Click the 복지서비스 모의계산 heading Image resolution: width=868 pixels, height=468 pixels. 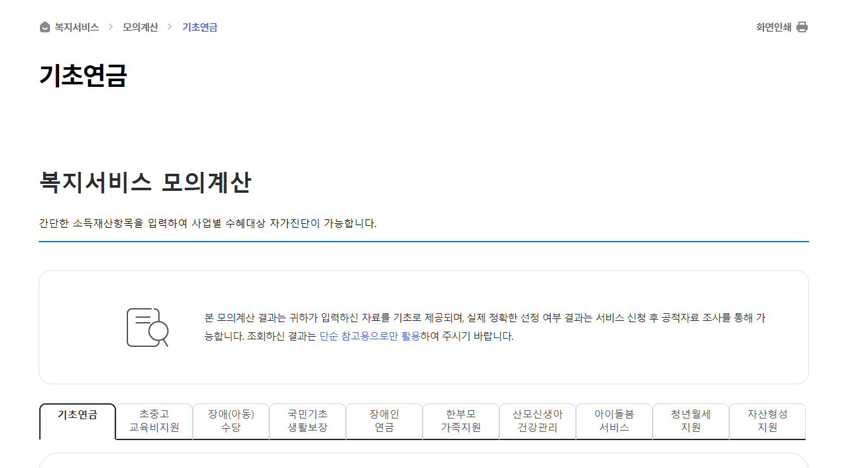coord(145,183)
